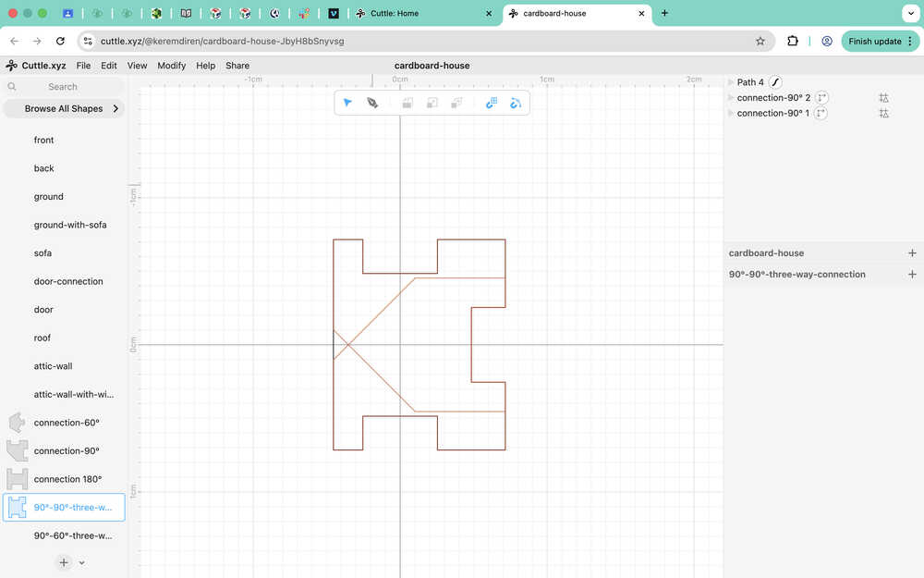Select the sofa component

pos(43,253)
